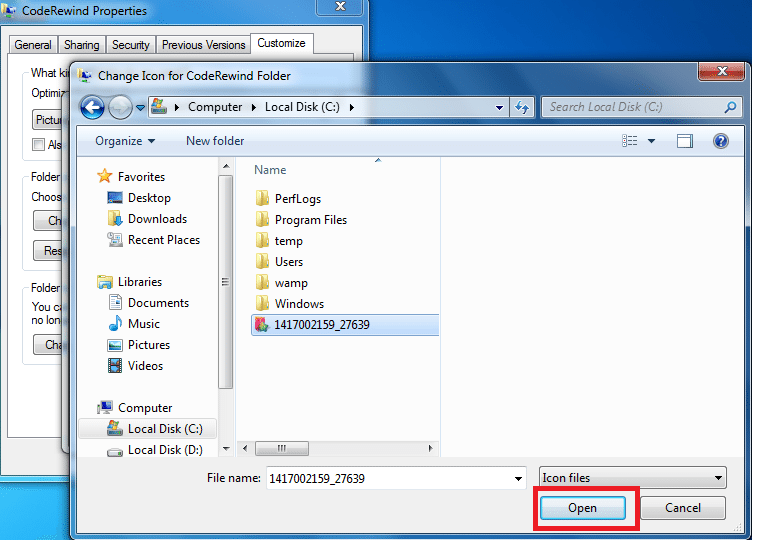
Task: Select the 1417002159_27639 icon file
Action: point(345,325)
